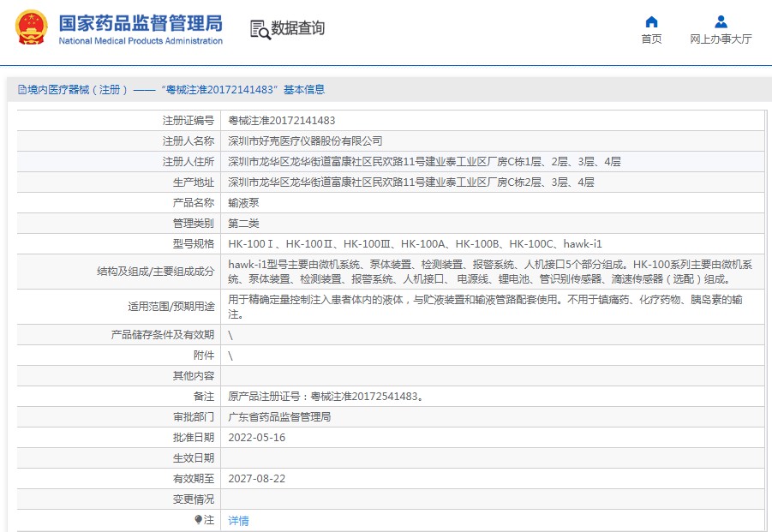Viewport: 772px width, 532px height.
Task: Select product name 输液泵
Action: coord(243,203)
